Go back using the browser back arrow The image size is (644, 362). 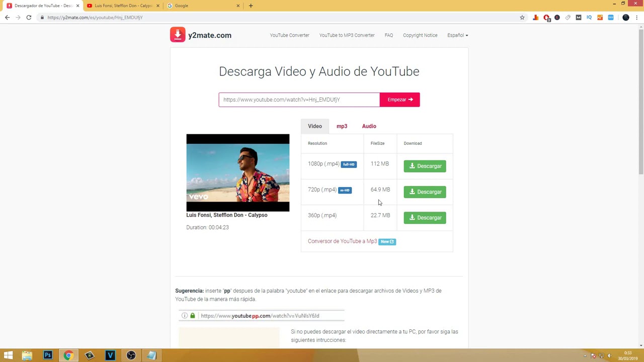pyautogui.click(x=7, y=18)
